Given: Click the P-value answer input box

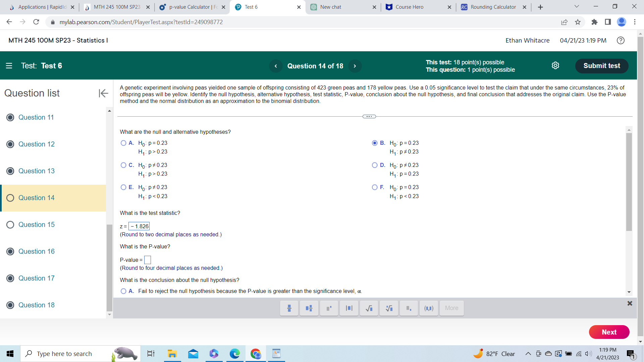Looking at the screenshot, I should [148, 260].
